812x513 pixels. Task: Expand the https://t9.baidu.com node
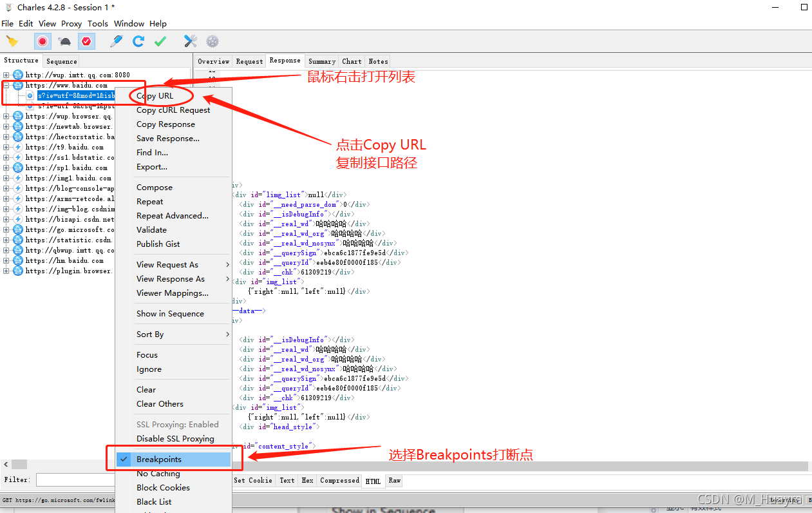click(x=6, y=147)
